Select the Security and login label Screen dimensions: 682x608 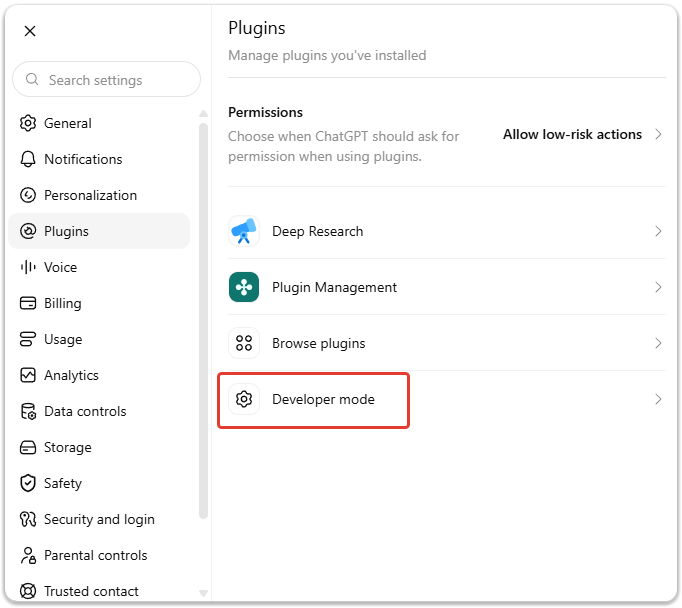(x=99, y=519)
